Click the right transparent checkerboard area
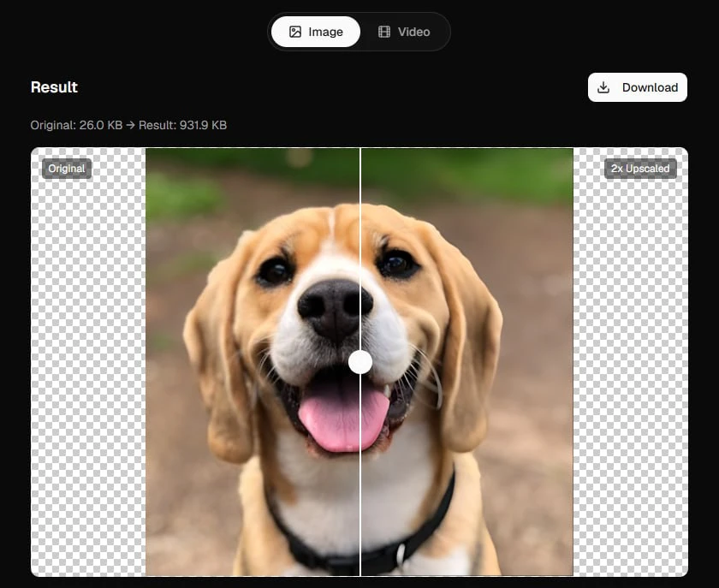 pyautogui.click(x=631, y=362)
